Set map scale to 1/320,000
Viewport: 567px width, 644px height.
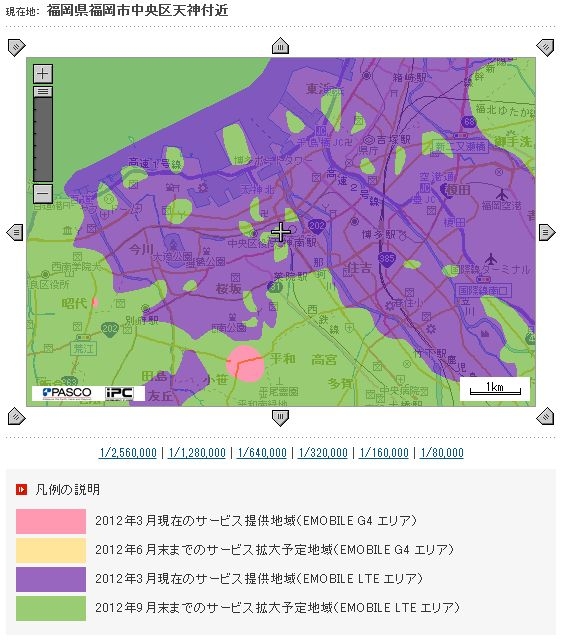click(x=323, y=453)
